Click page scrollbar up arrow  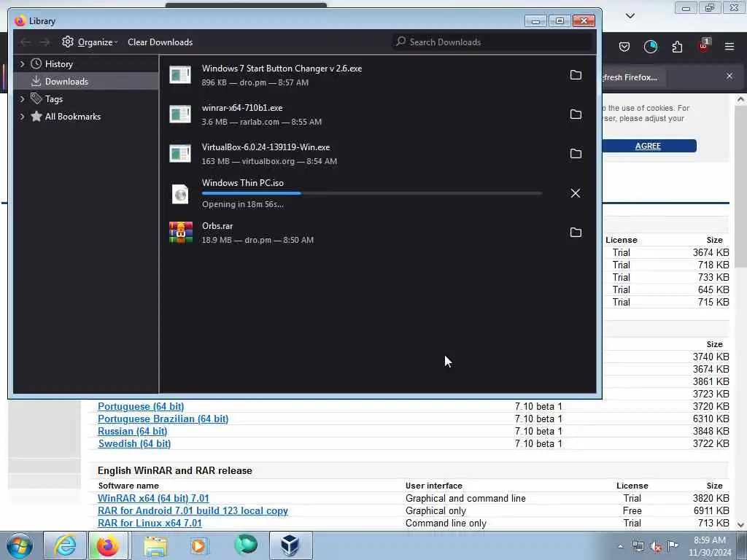pos(740,99)
